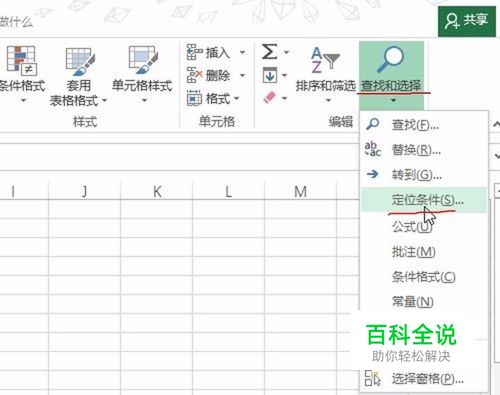
Task: Select column L header
Action: [228, 192]
